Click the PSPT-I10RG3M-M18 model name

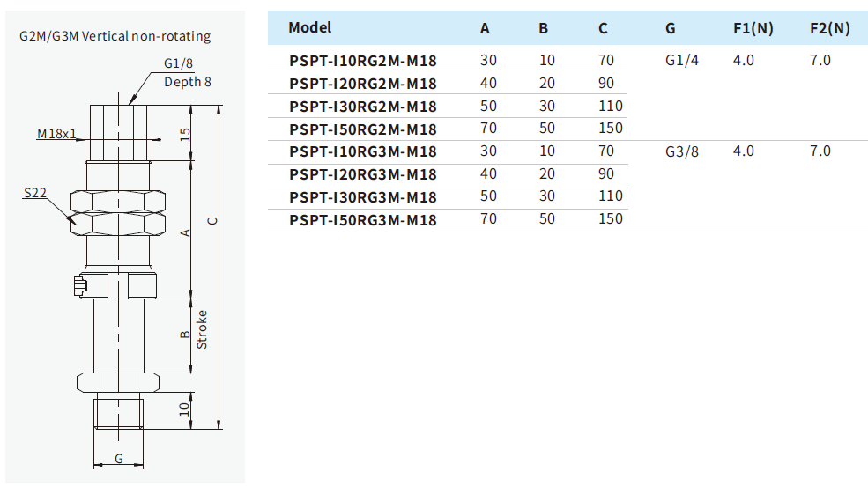click(x=362, y=151)
